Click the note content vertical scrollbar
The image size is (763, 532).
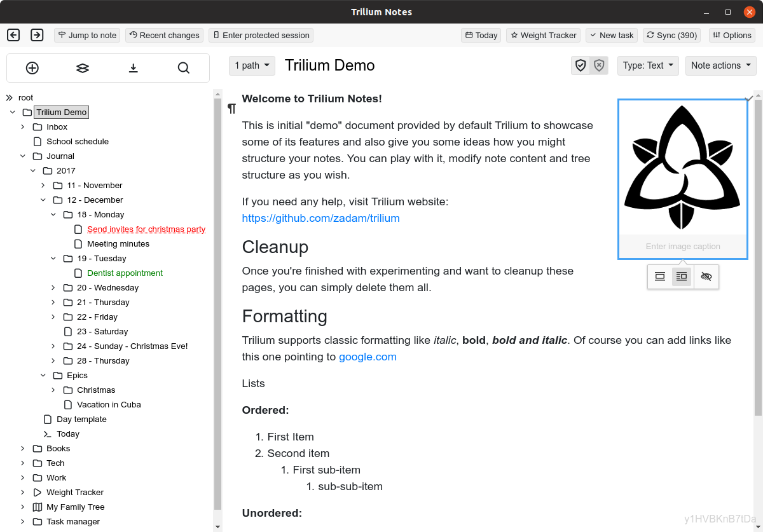(x=757, y=257)
